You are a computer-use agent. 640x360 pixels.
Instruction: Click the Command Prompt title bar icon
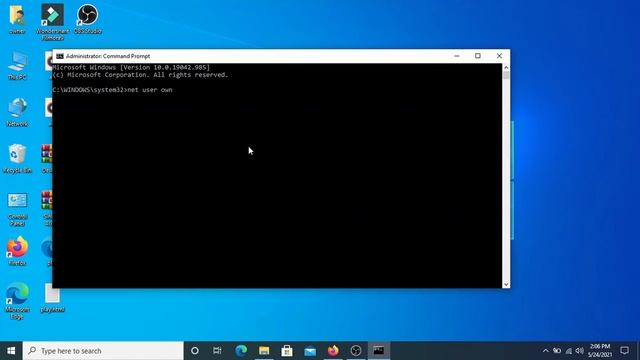point(60,56)
